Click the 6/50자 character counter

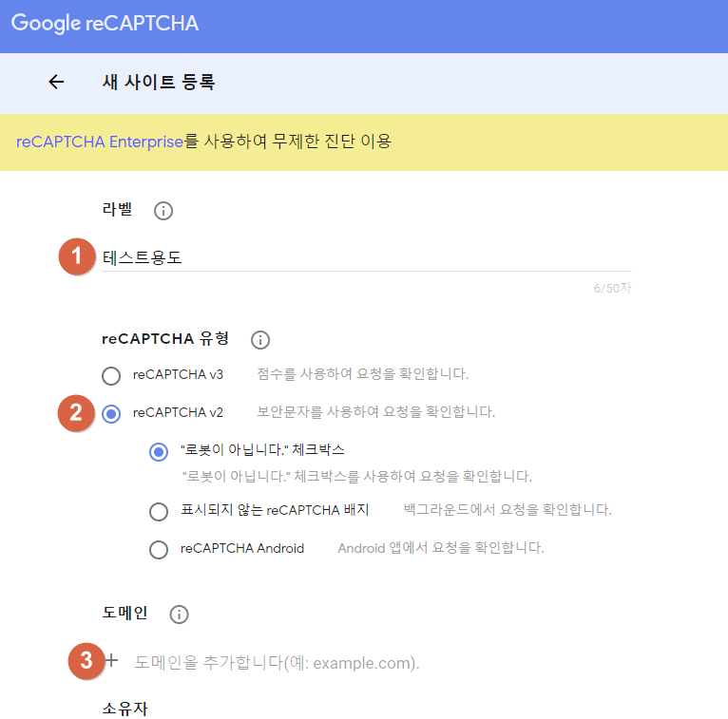pyautogui.click(x=612, y=288)
